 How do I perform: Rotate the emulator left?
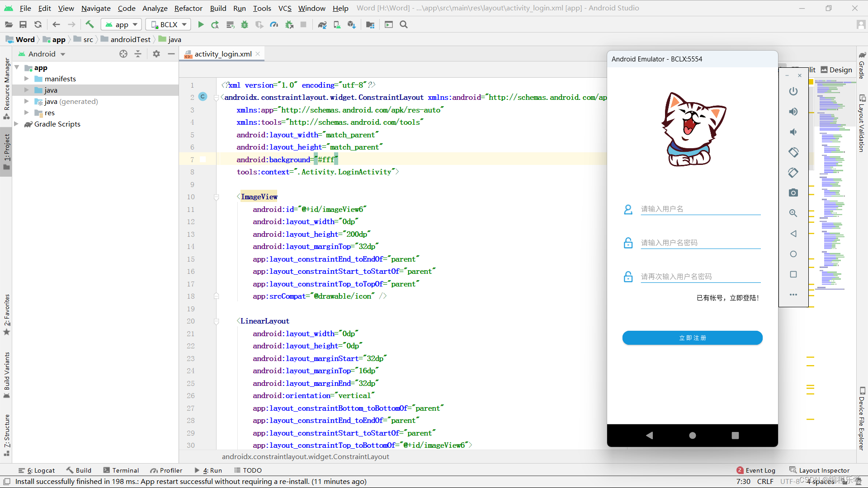point(793,152)
